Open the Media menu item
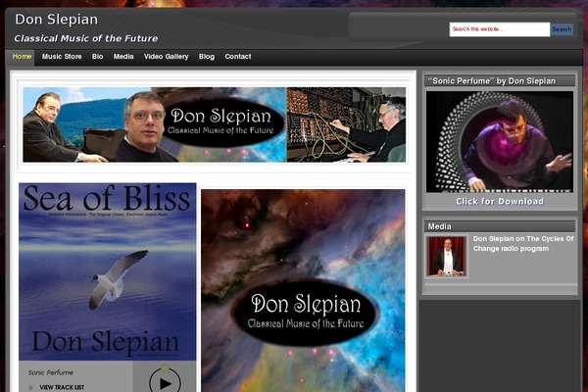Image resolution: width=588 pixels, height=392 pixels. point(123,57)
